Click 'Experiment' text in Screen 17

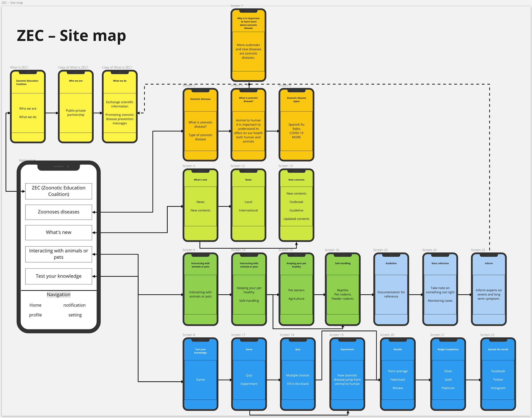click(x=249, y=384)
